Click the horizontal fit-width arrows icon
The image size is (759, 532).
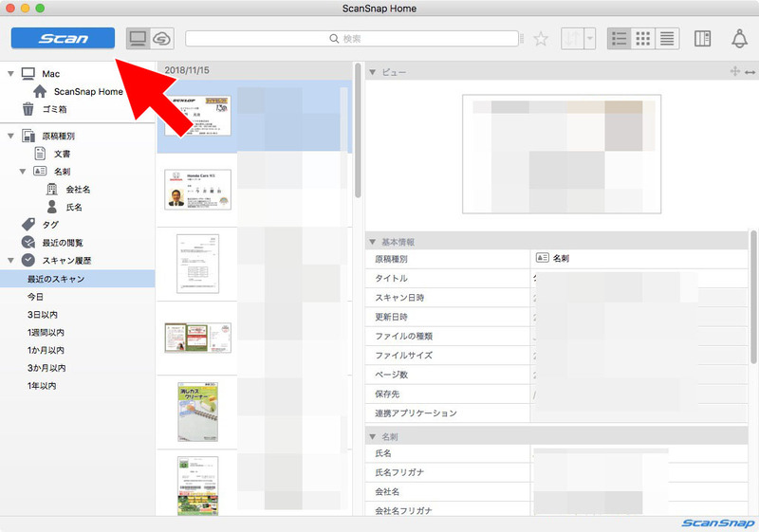[x=750, y=72]
